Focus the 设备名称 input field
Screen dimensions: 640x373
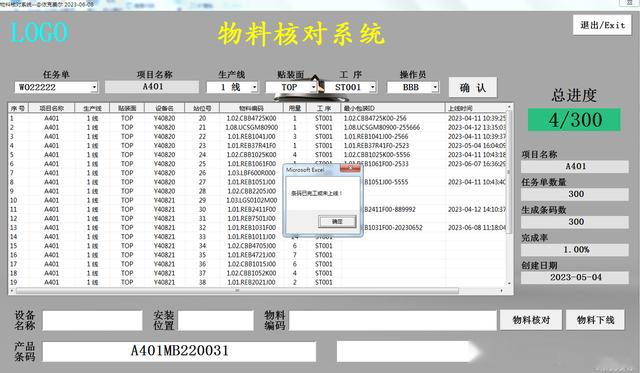coord(93,321)
